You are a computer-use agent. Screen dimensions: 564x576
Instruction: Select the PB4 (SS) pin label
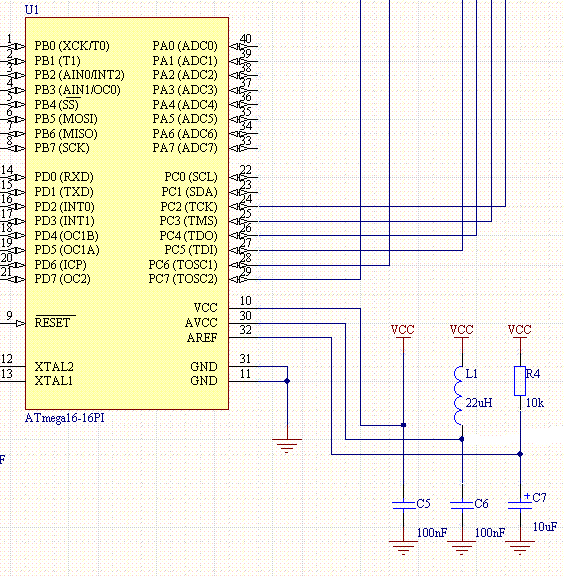click(x=57, y=104)
